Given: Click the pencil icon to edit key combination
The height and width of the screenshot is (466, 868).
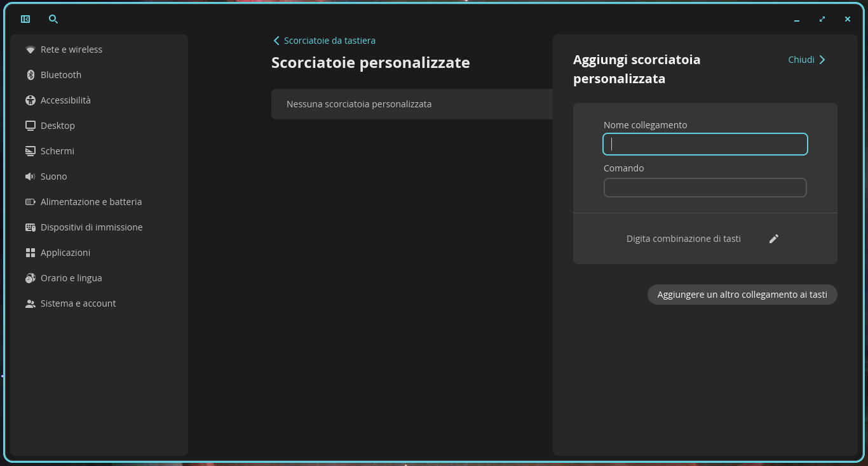Looking at the screenshot, I should [774, 239].
